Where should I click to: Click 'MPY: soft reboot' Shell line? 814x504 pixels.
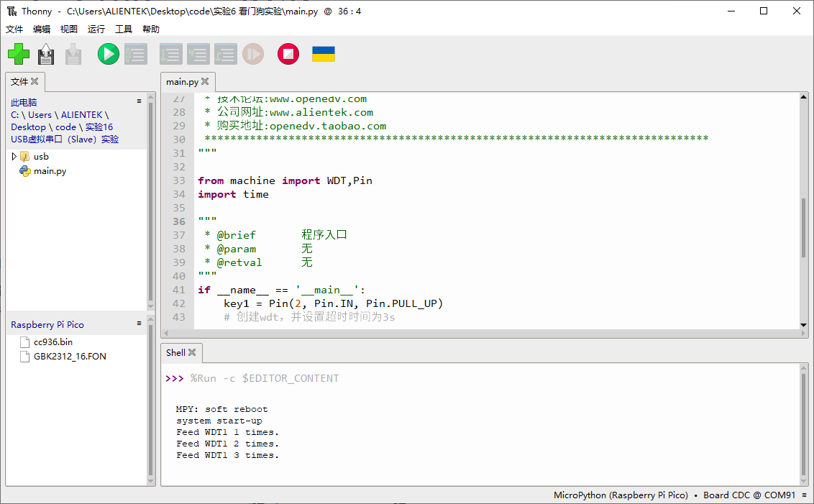(x=221, y=409)
